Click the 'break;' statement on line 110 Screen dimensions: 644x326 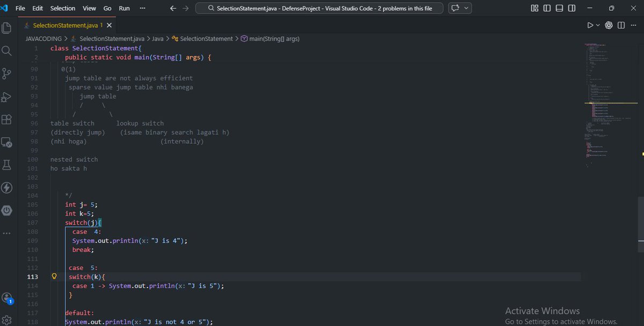pyautogui.click(x=83, y=250)
